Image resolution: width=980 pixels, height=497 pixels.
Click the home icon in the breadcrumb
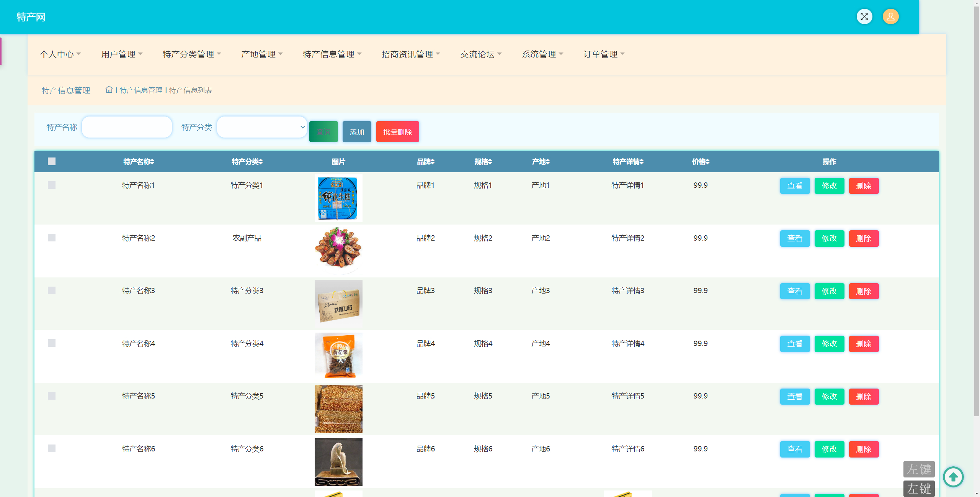109,90
